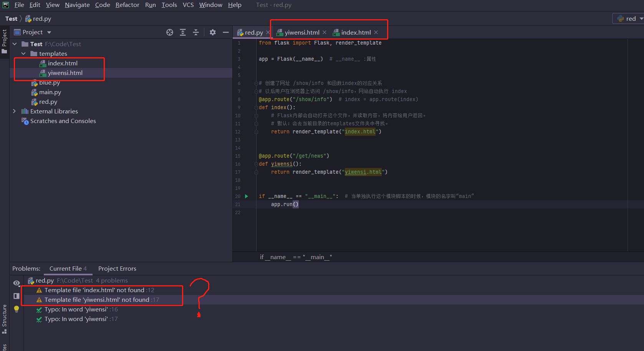Click the editor breadcrumb if __name__ == "__main__"

(x=296, y=257)
